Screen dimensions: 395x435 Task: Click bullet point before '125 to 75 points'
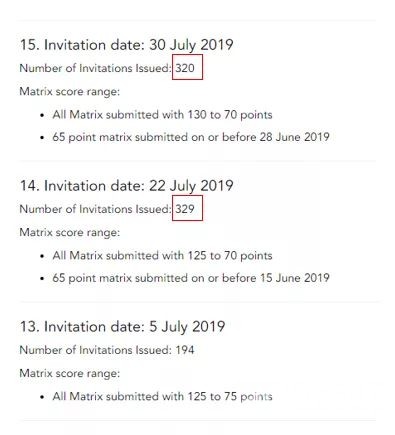tap(42, 397)
